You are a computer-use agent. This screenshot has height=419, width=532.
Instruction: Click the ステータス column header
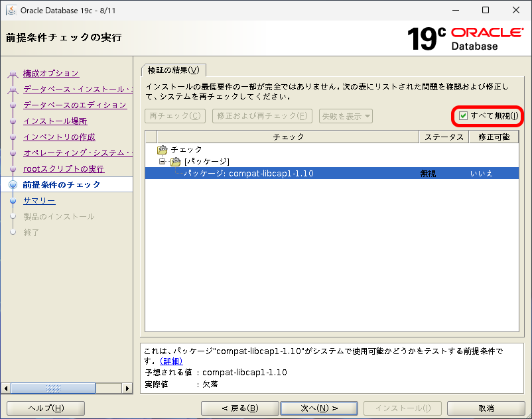click(x=444, y=137)
